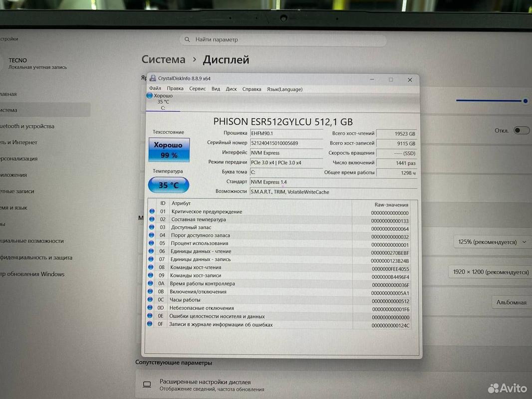
Task: Click status dot for attribute 07 Единицы данных - запись
Action: [151, 259]
